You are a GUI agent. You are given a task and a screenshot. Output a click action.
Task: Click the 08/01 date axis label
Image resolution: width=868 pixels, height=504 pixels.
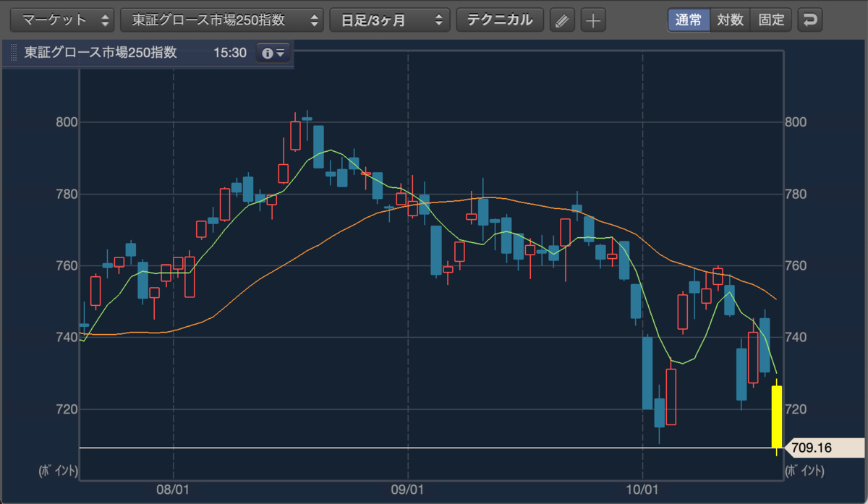(174, 490)
